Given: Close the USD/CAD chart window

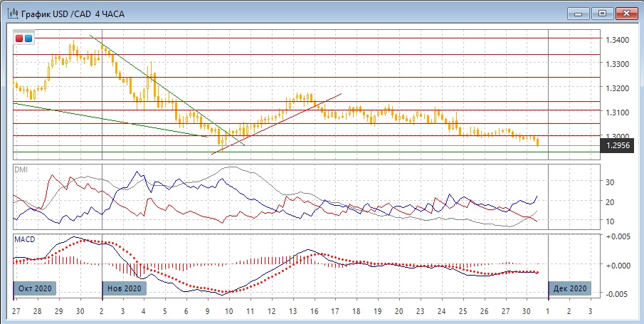Looking at the screenshot, I should tap(626, 13).
